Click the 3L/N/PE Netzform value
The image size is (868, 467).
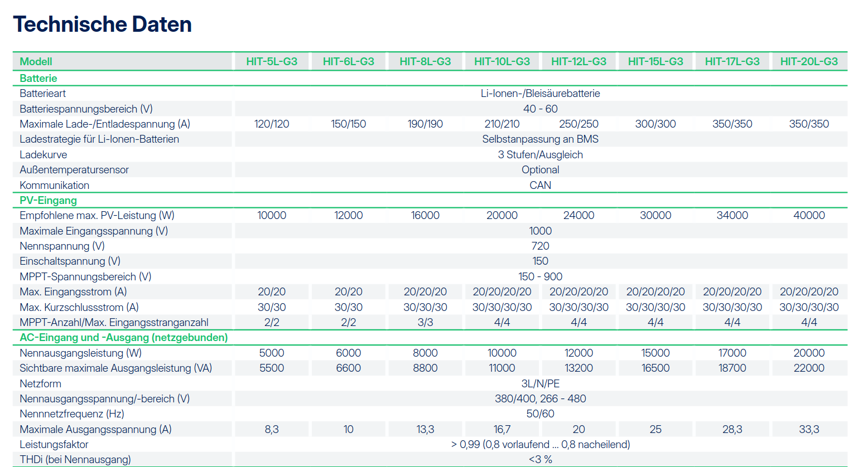coord(540,384)
